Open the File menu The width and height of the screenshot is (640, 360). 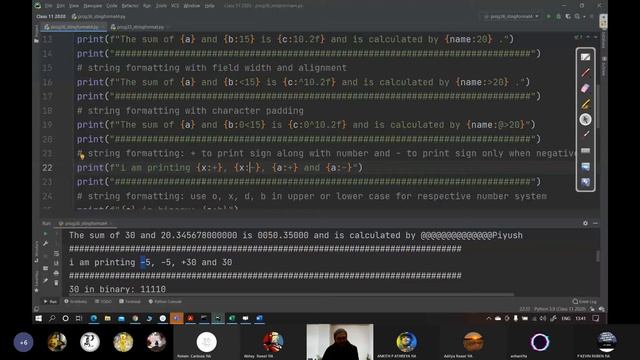pyautogui.click(x=49, y=6)
